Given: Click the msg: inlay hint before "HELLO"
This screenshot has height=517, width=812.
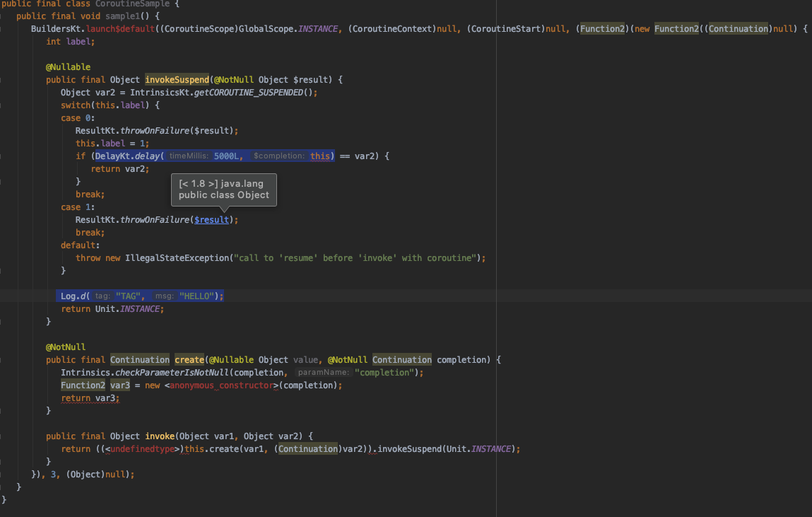Looking at the screenshot, I should click(x=165, y=296).
